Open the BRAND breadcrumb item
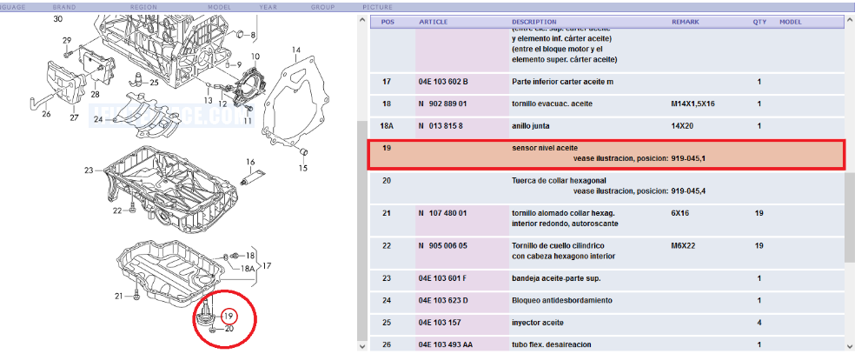 (x=64, y=7)
